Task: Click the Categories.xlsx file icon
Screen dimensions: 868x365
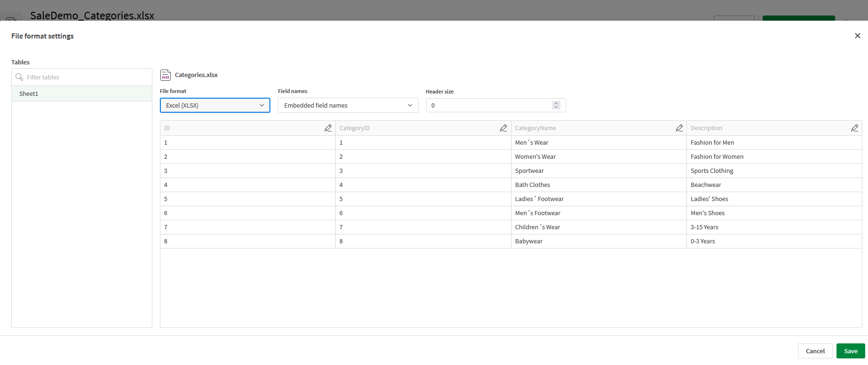Action: [x=166, y=75]
